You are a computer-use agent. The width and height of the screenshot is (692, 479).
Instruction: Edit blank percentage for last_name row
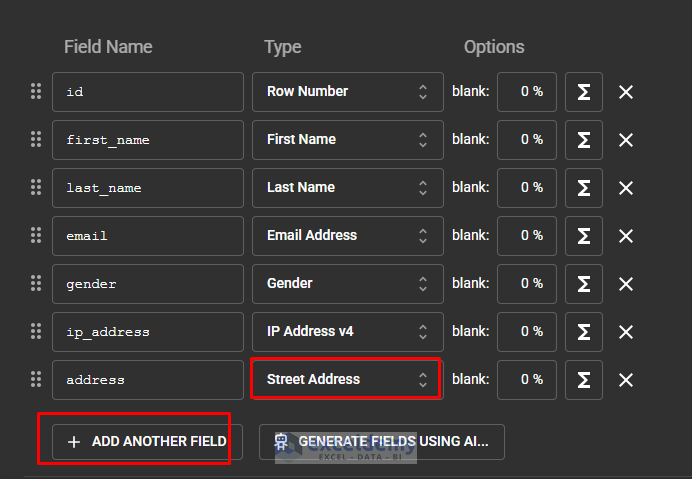coord(527,188)
